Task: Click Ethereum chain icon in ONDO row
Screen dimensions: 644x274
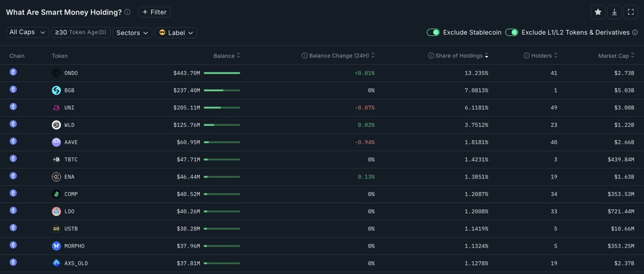Action: point(13,72)
